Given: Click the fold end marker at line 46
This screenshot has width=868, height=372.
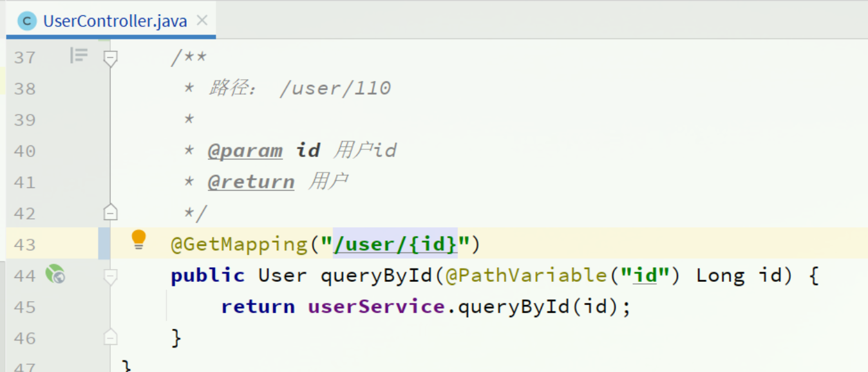Looking at the screenshot, I should point(111,337).
